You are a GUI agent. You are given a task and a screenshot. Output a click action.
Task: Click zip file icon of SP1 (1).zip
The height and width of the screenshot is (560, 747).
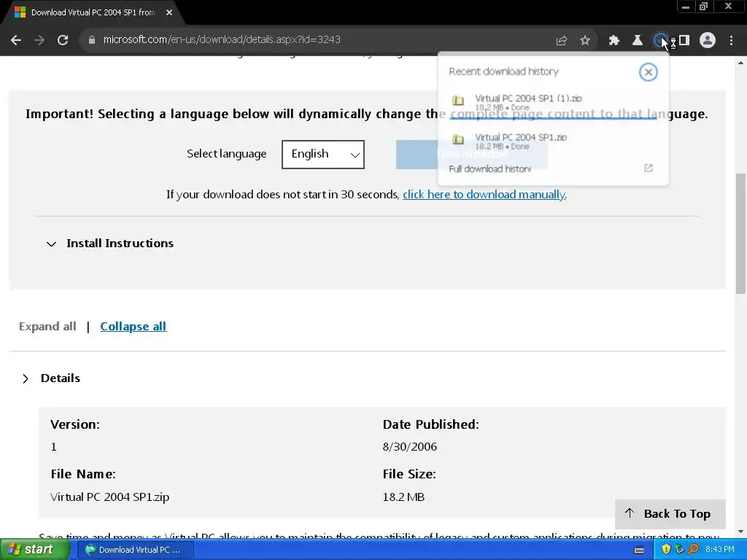tap(458, 101)
